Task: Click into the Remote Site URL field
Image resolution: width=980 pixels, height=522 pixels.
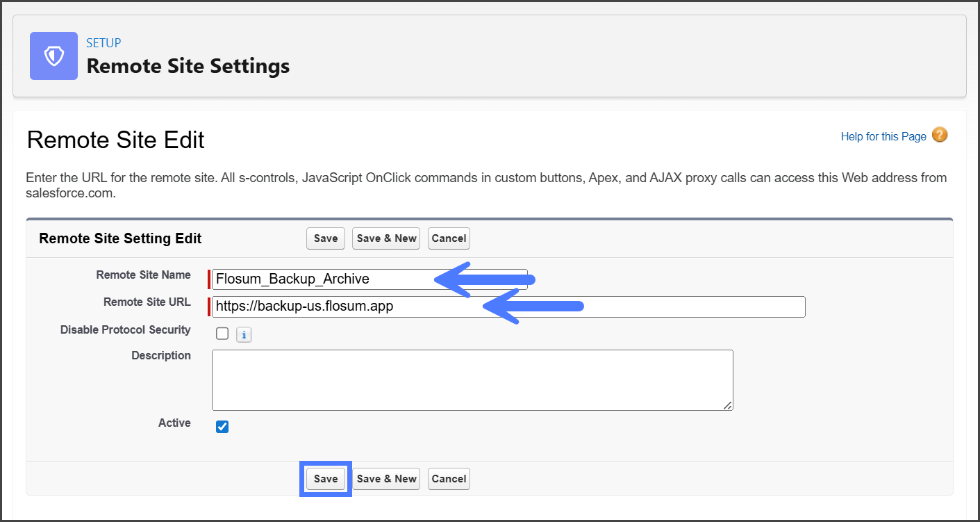Action: pyautogui.click(x=347, y=307)
